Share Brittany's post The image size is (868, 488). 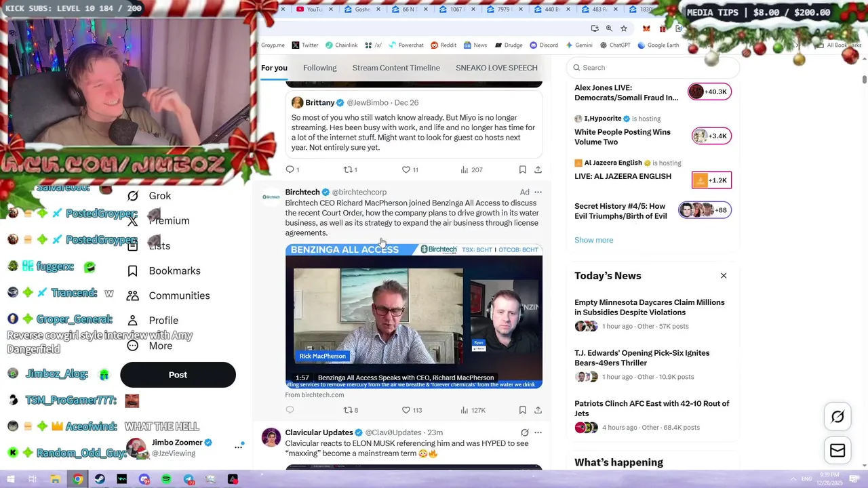tap(538, 169)
